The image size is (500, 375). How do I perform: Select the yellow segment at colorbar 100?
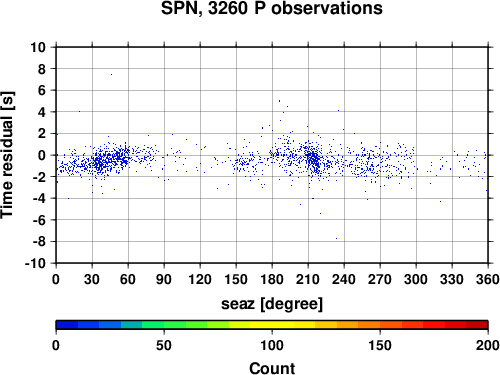pos(272,325)
